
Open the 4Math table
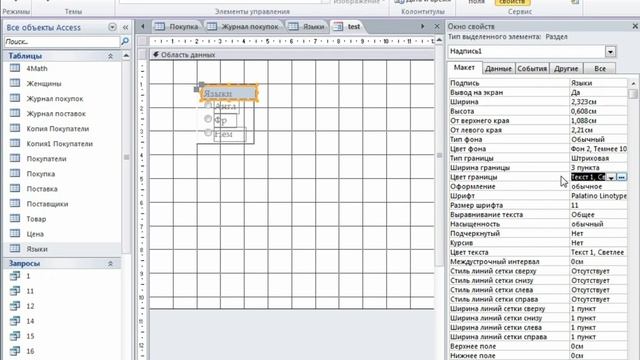37,69
